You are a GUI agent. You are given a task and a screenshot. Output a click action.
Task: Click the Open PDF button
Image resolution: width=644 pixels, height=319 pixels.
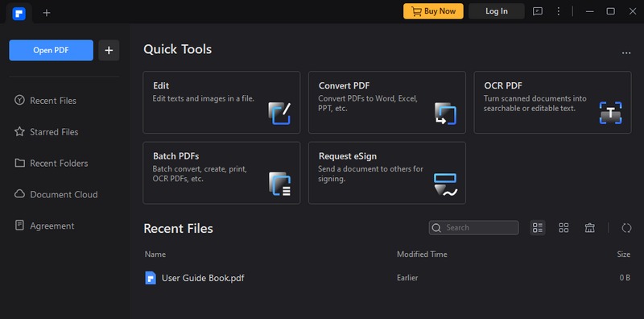[x=51, y=50]
